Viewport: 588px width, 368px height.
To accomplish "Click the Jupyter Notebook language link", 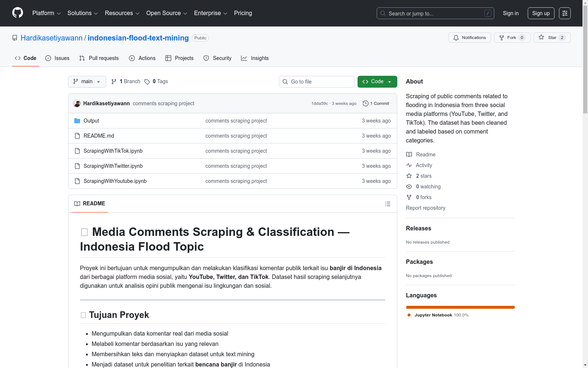I will [x=438, y=315].
